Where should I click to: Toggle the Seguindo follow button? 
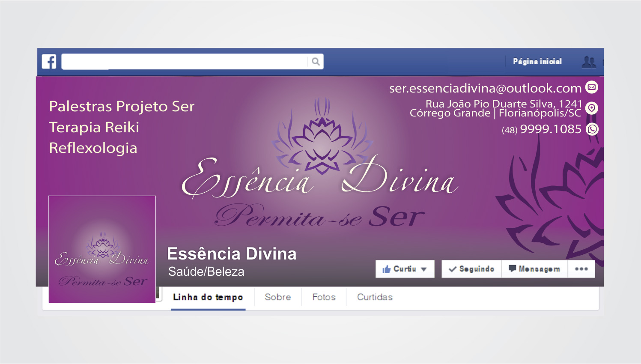[x=471, y=269]
